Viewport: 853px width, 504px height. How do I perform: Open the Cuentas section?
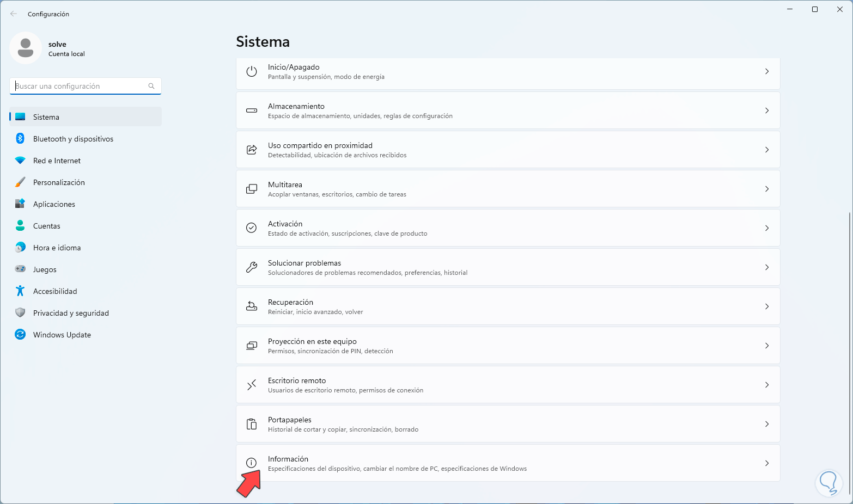pos(86,226)
